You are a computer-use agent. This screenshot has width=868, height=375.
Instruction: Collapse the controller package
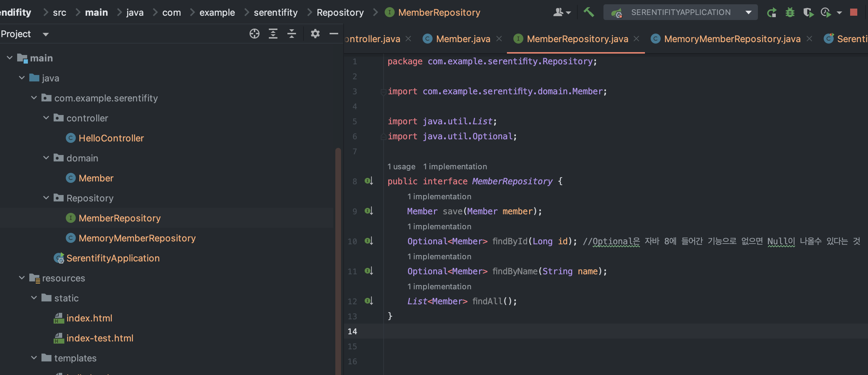(46, 117)
